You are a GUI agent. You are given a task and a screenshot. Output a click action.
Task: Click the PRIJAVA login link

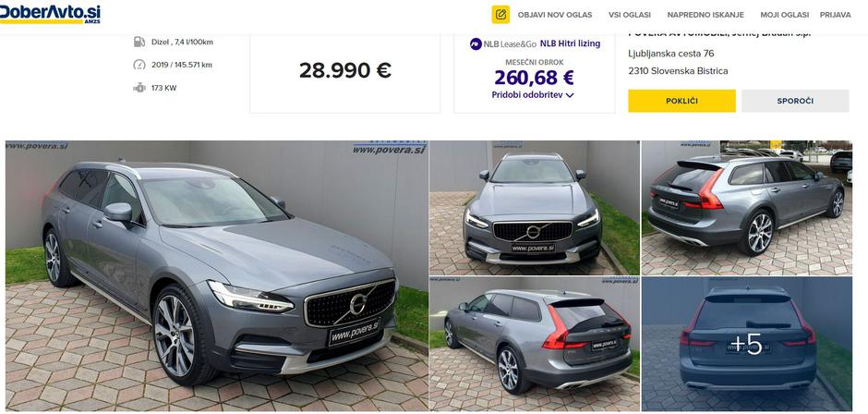(x=836, y=15)
